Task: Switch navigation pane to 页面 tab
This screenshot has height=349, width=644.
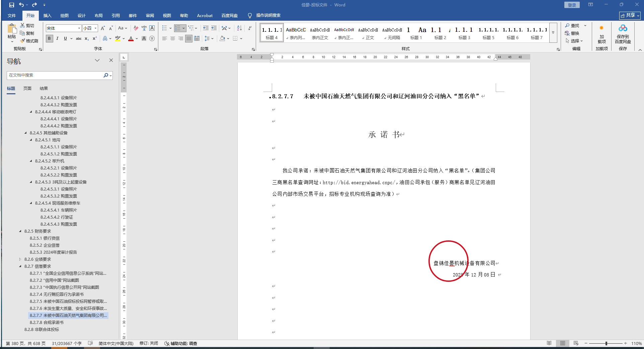Action: [x=27, y=89]
